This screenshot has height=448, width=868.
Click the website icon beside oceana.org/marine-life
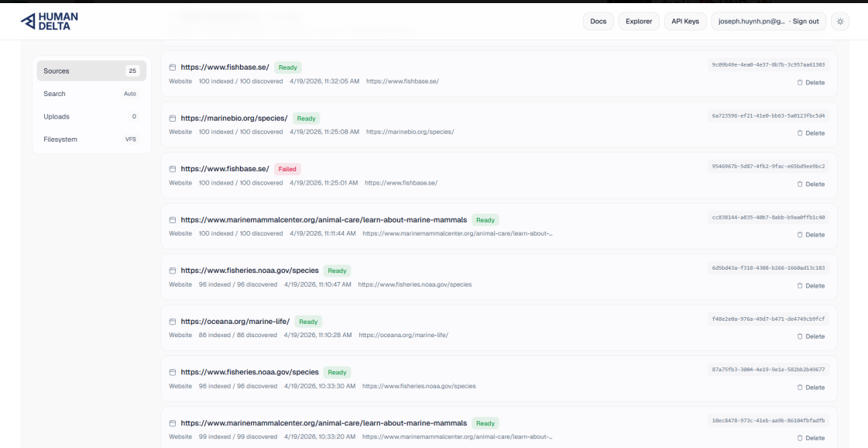[173, 322]
